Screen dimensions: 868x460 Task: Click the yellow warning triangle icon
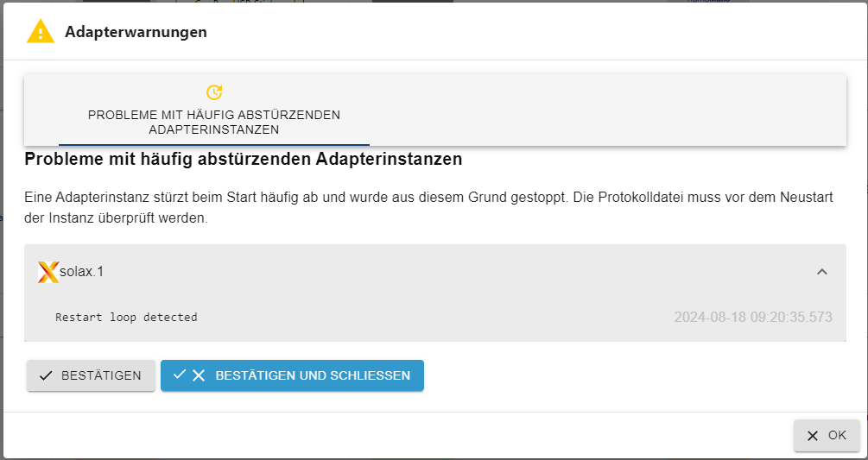41,32
